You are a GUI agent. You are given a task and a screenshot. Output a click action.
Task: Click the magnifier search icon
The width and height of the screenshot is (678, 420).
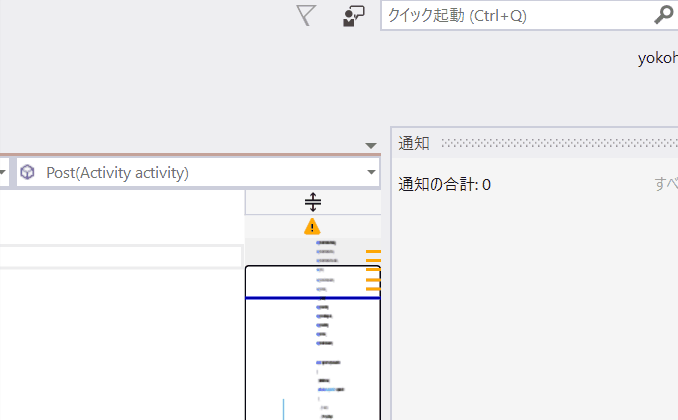tap(664, 15)
